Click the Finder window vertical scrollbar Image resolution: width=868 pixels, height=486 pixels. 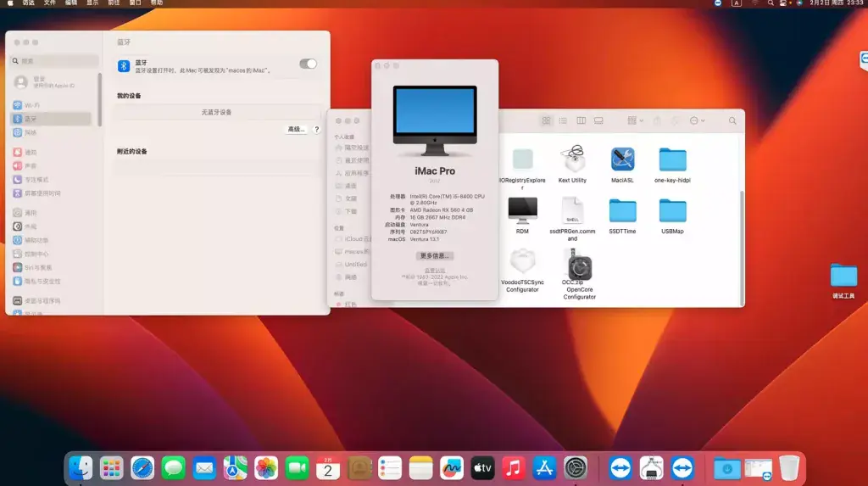pyautogui.click(x=742, y=247)
